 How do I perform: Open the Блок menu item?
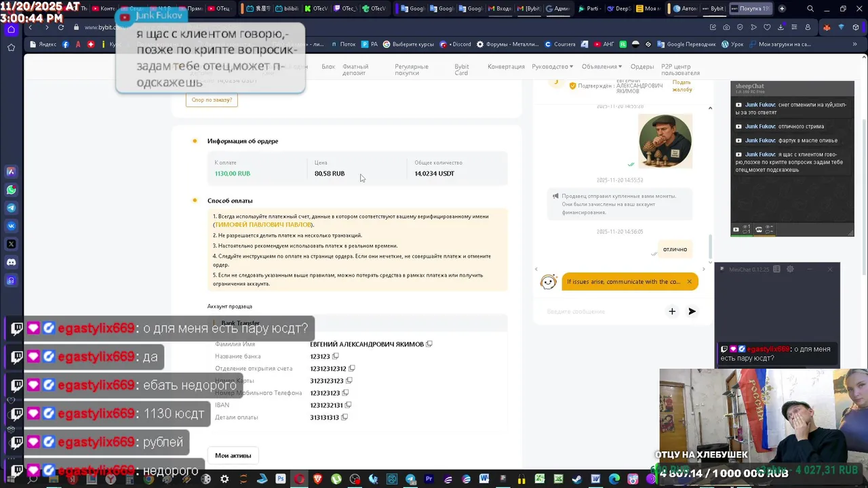(x=328, y=66)
